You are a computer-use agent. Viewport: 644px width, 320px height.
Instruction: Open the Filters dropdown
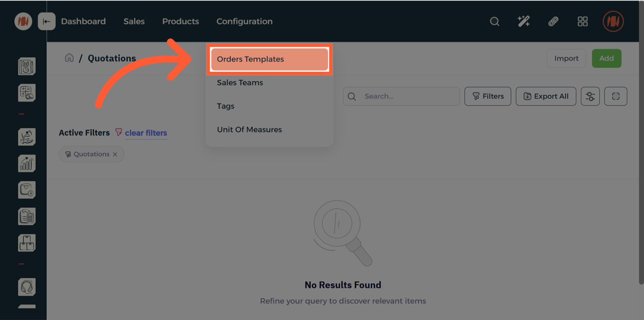pos(488,96)
